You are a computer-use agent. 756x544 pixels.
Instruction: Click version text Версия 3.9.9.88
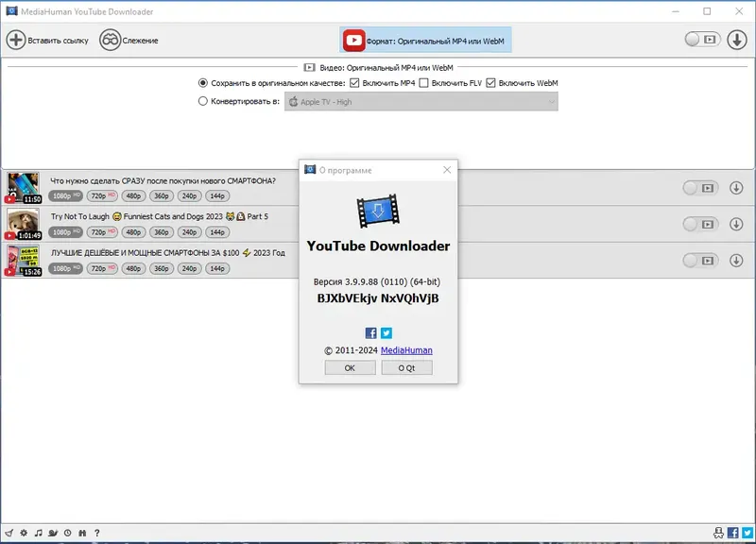point(376,281)
